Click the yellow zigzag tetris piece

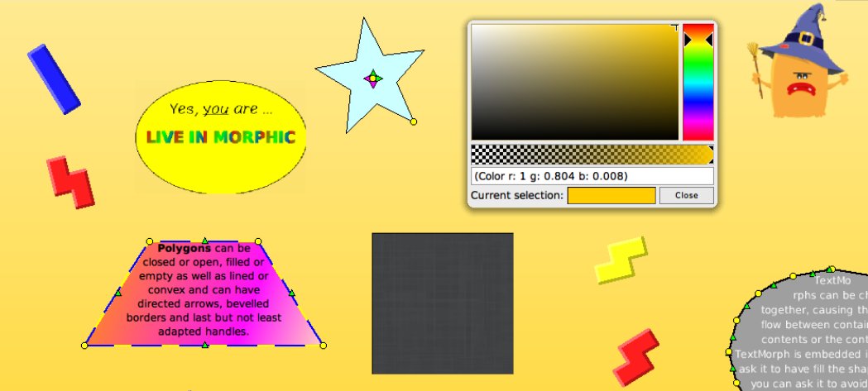[x=621, y=260]
